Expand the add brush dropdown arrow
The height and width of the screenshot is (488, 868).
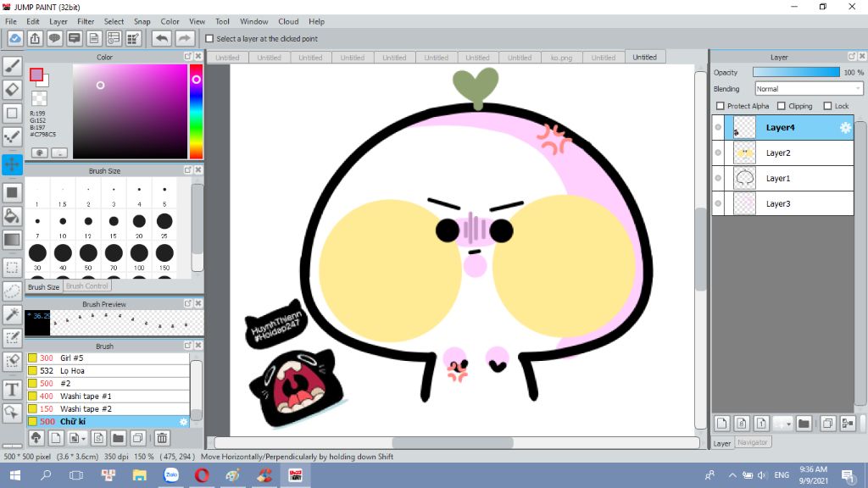coord(83,438)
